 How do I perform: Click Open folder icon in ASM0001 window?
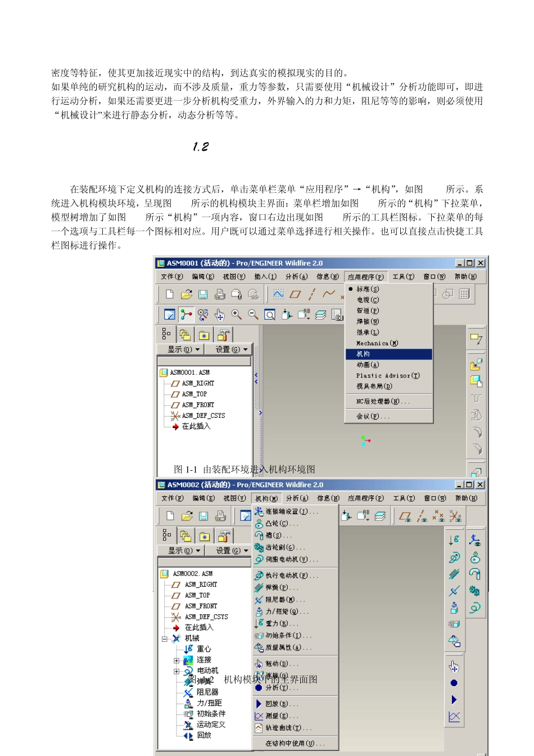pos(187,294)
